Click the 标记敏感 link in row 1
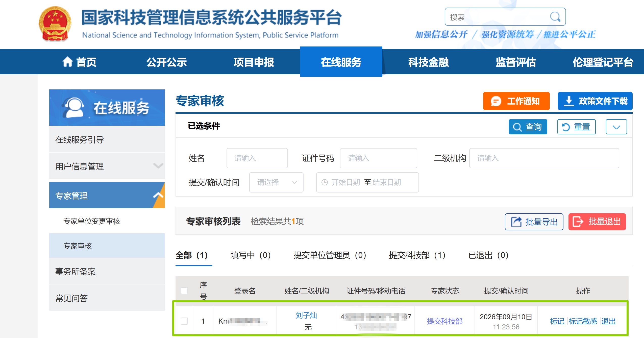This screenshot has width=644, height=338. click(583, 321)
